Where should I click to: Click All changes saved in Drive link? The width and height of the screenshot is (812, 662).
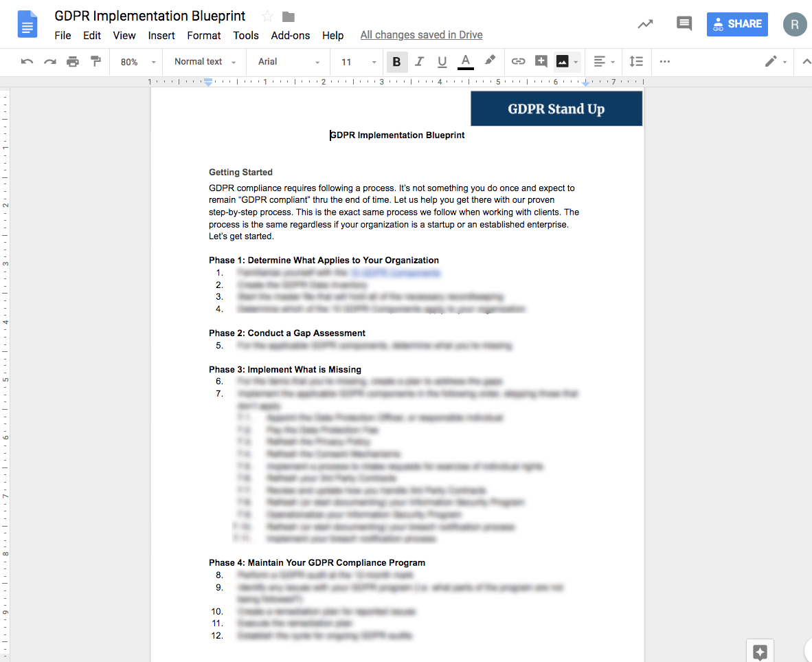[421, 35]
